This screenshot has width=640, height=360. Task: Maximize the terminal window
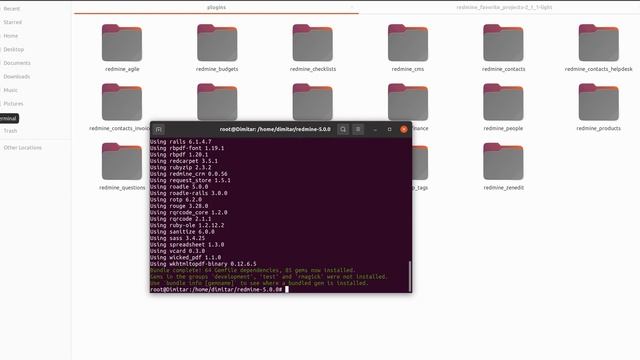coord(389,129)
